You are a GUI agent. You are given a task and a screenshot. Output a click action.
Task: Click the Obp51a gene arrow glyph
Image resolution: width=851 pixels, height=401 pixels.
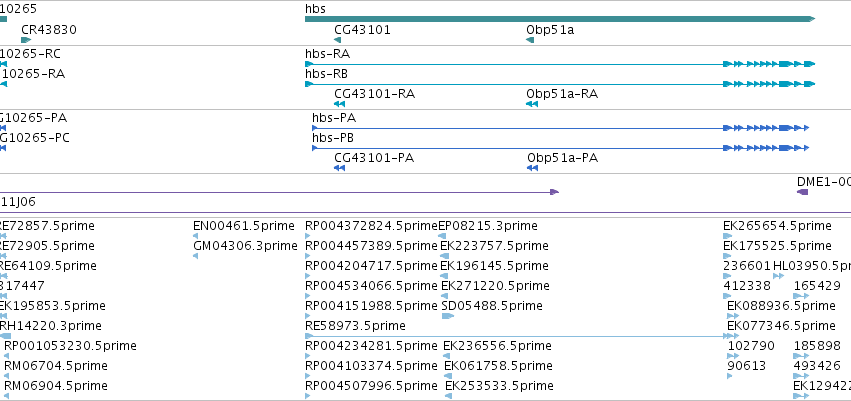pos(530,40)
